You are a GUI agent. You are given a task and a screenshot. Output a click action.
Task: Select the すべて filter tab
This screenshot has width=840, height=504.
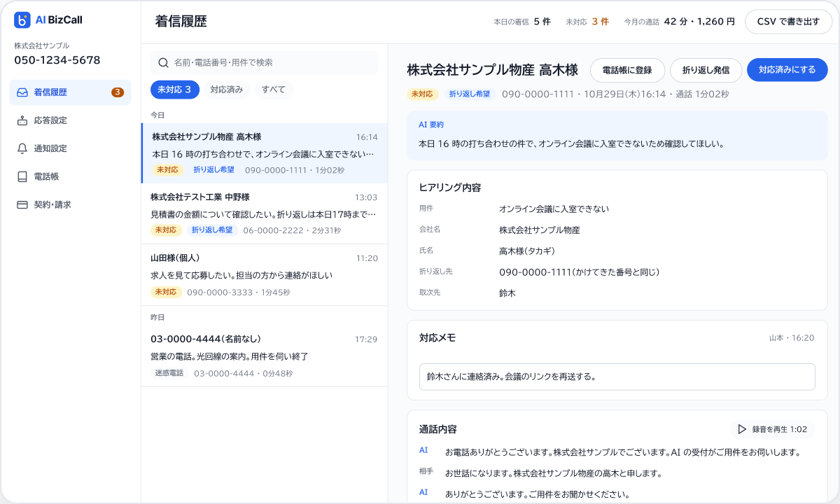pyautogui.click(x=274, y=90)
